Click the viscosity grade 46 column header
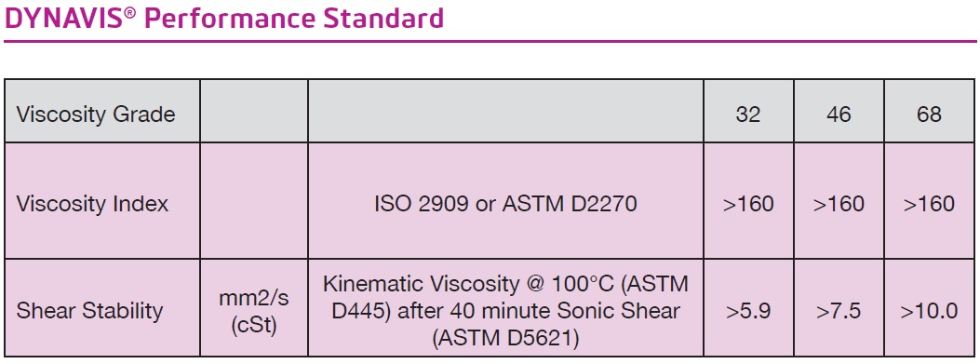 (x=839, y=115)
